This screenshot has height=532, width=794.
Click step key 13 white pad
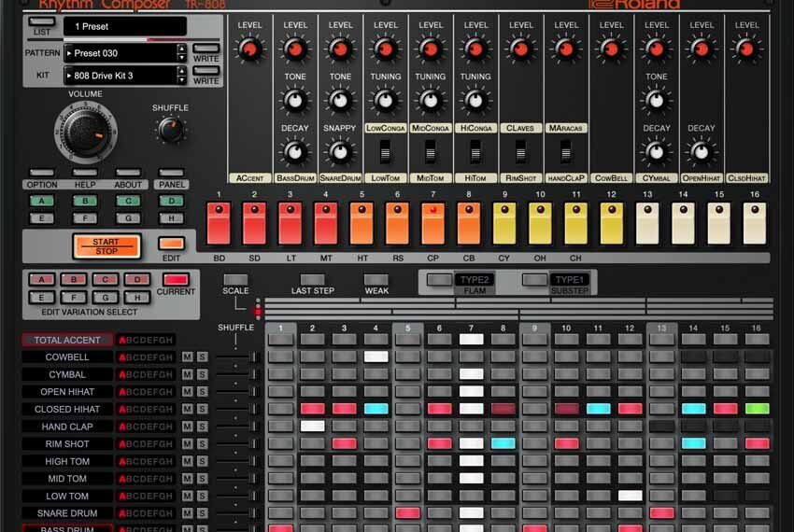tap(647, 223)
